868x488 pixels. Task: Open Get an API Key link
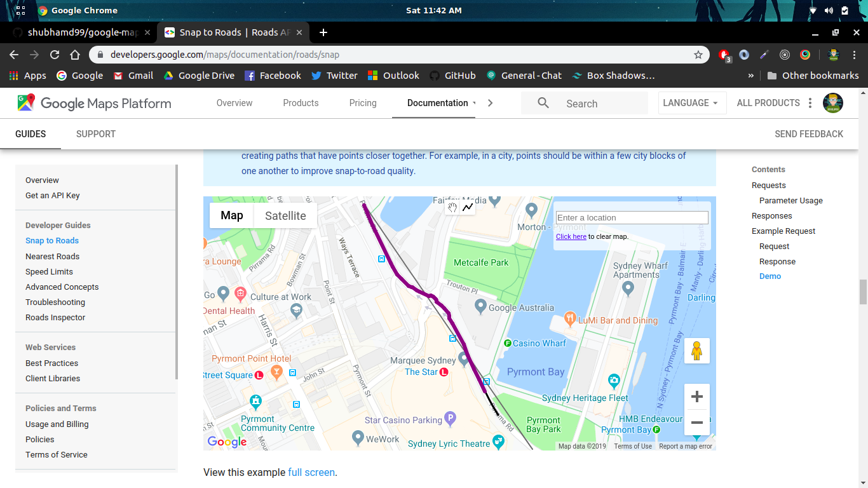53,195
